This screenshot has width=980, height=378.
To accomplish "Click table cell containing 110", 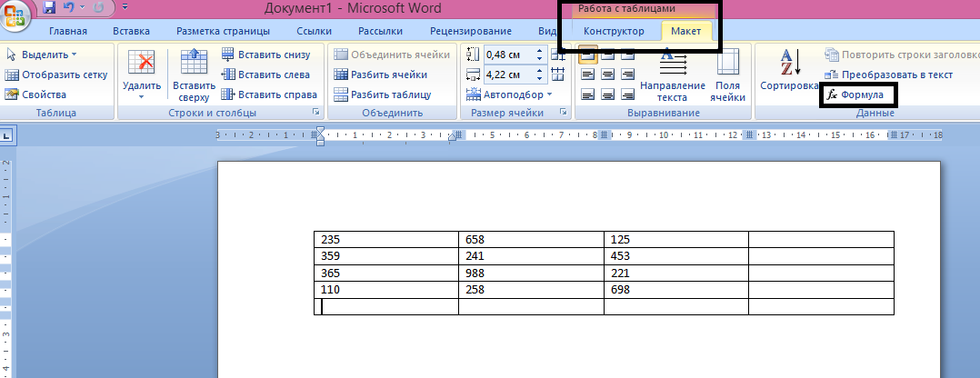I will click(x=386, y=290).
